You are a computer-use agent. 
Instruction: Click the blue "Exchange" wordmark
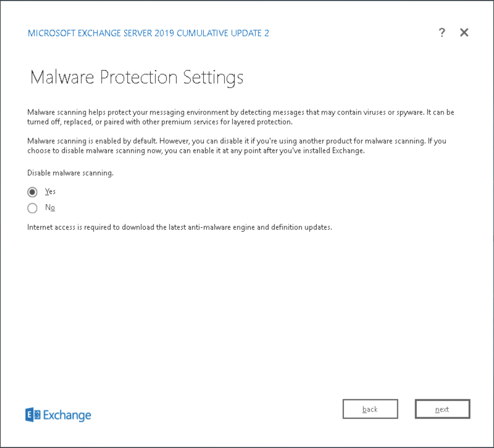67,415
